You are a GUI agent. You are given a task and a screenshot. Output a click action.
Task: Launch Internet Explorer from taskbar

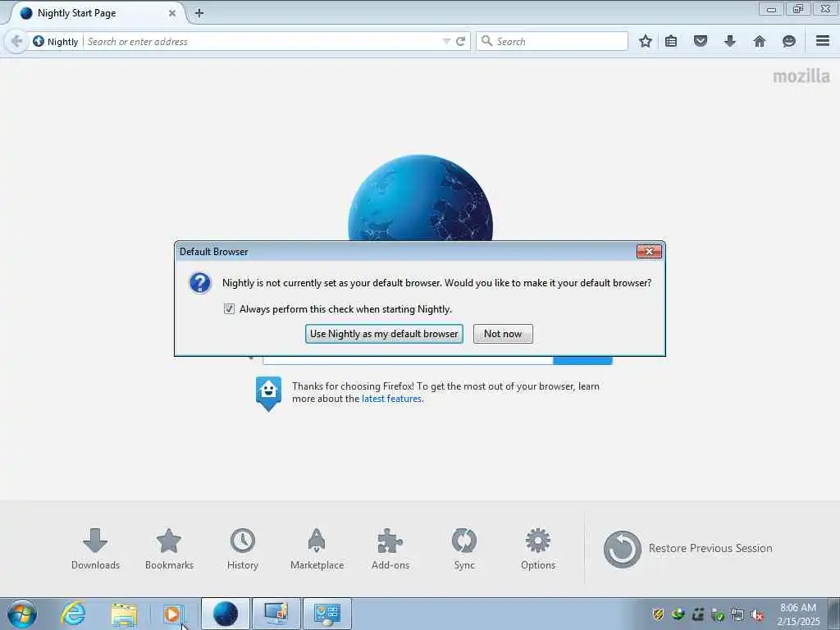(73, 614)
